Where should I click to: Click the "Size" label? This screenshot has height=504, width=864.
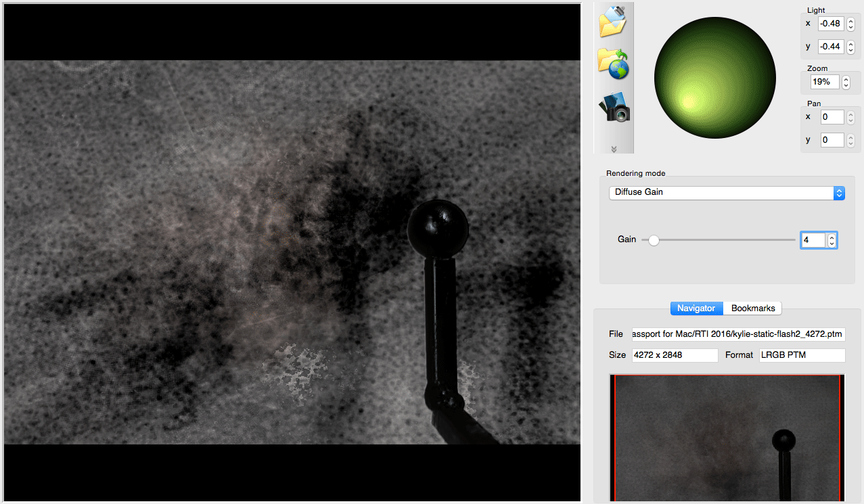617,355
